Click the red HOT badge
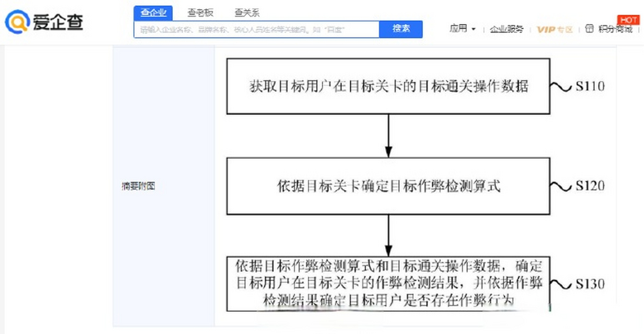This screenshot has height=334, width=644. pos(629,20)
